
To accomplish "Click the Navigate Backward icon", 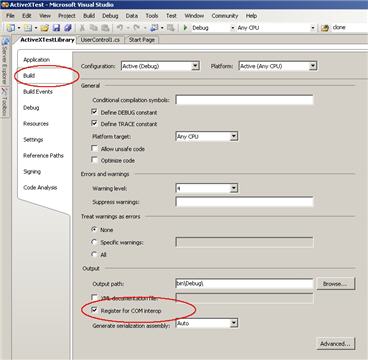I will (154, 28).
